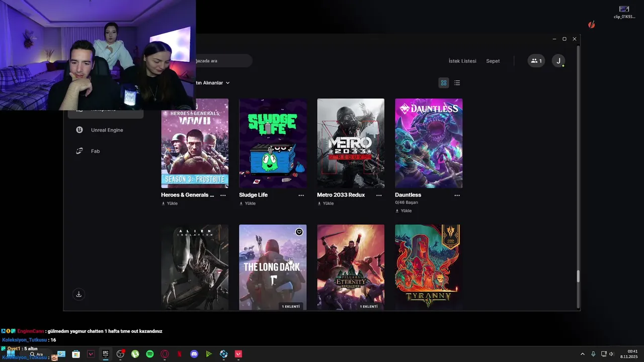Open uTorrent taskbar icon
The image size is (644, 362).
point(135,354)
